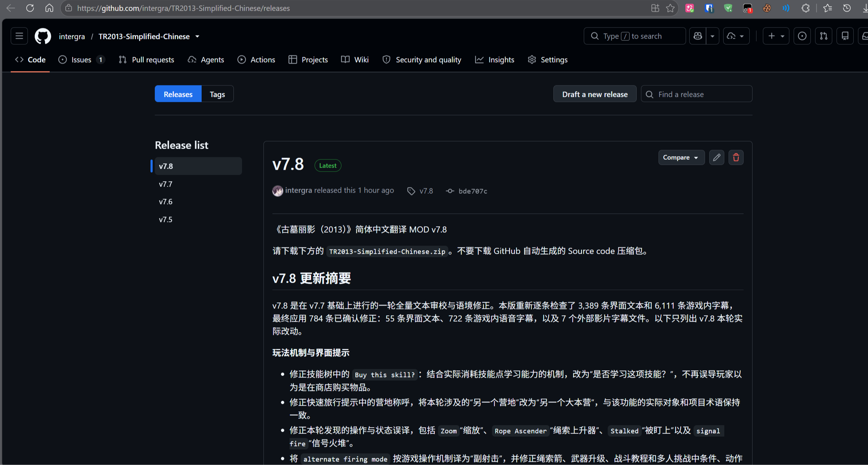Click 'Rope Ascender' code text
This screenshot has height=465, width=868.
521,431
